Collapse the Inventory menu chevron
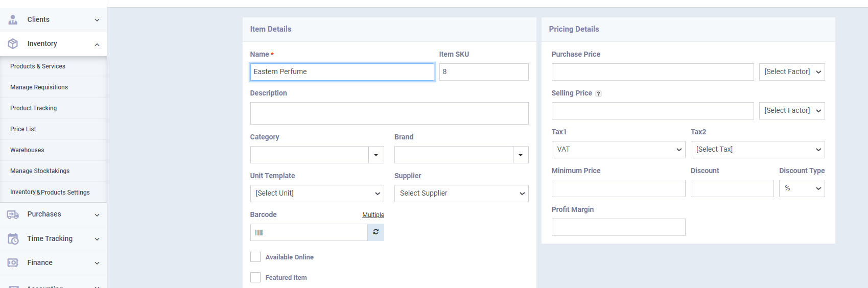868x288 pixels. [97, 44]
